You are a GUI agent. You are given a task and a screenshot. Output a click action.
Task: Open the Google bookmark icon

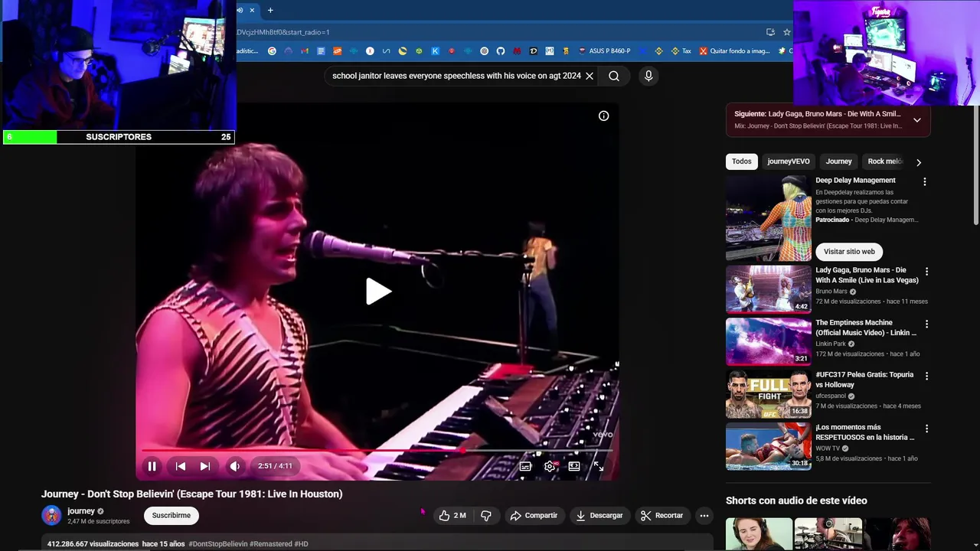click(x=272, y=51)
